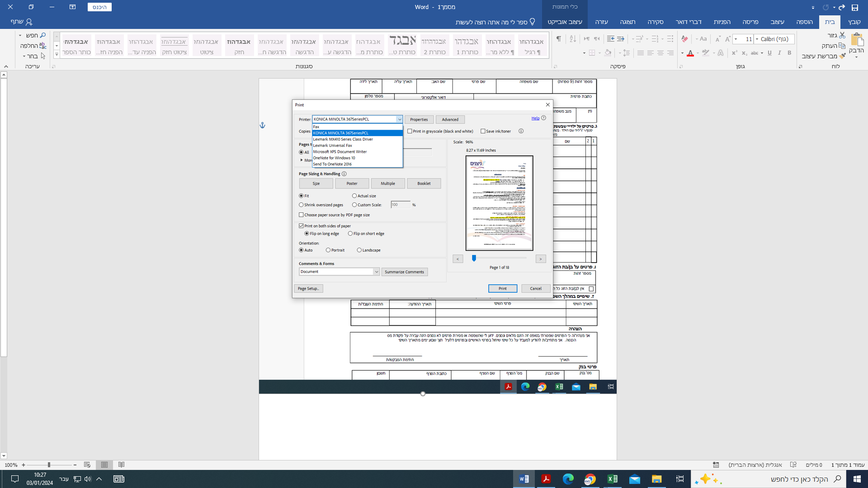
Task: Click the שתף (Share) button
Action: pyautogui.click(x=21, y=22)
